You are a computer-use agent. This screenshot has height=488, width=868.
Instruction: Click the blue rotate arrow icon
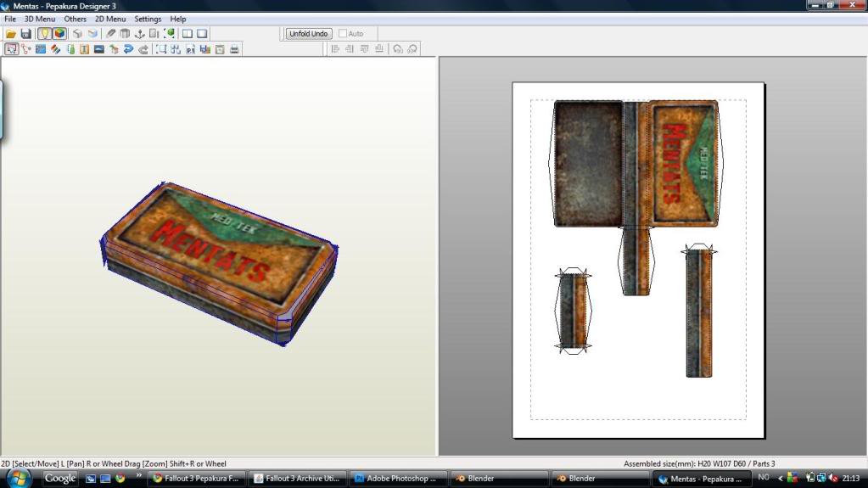128,49
